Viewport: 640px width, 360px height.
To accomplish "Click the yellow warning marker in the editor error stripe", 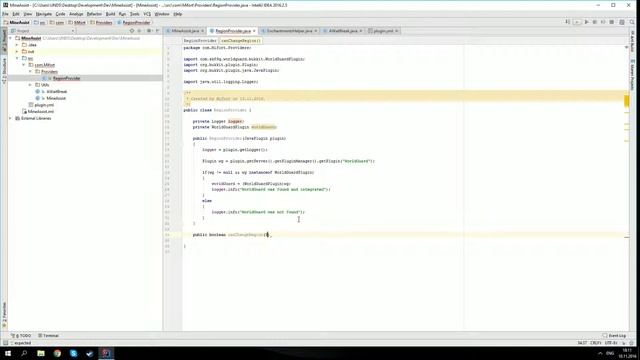I will (x=626, y=101).
